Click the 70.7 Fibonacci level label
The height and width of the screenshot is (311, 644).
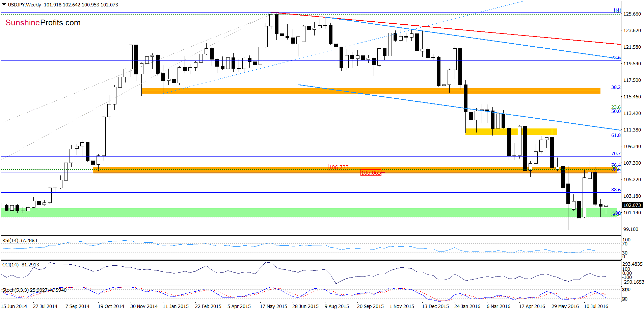[x=616, y=153]
